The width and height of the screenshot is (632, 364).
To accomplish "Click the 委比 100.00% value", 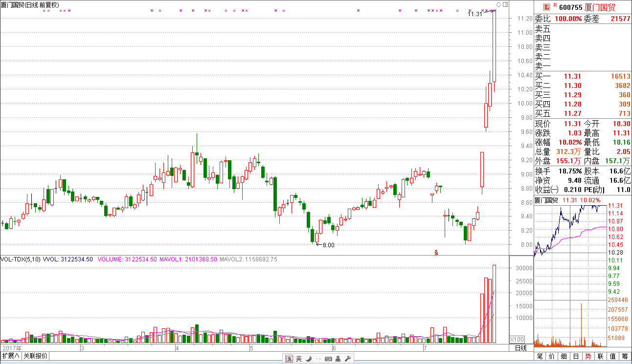I will pos(568,19).
